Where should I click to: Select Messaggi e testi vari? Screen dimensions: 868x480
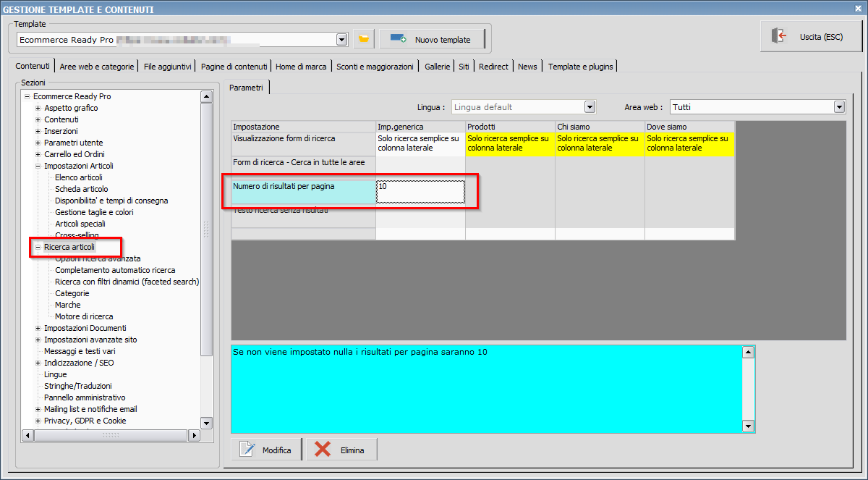pos(80,351)
